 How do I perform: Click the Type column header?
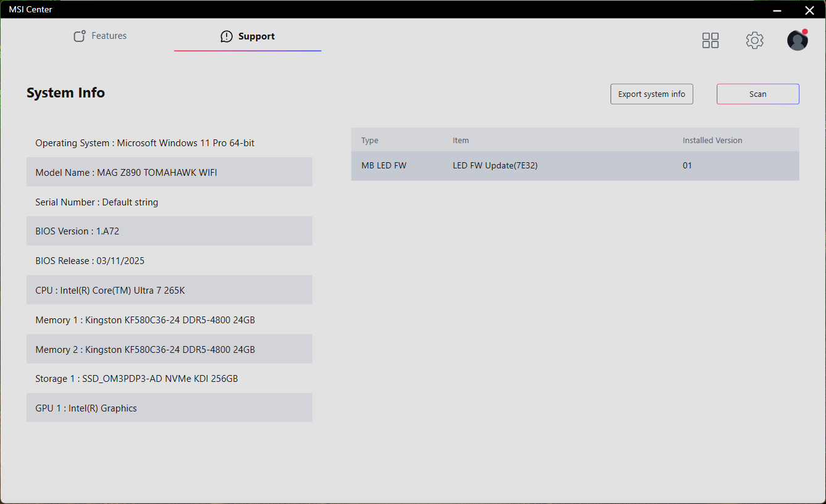(x=370, y=140)
